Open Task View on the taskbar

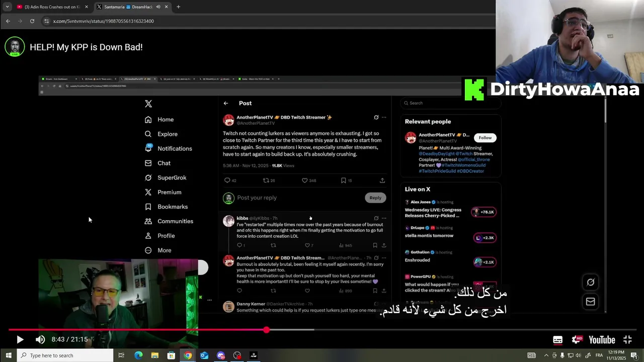pos(121,355)
